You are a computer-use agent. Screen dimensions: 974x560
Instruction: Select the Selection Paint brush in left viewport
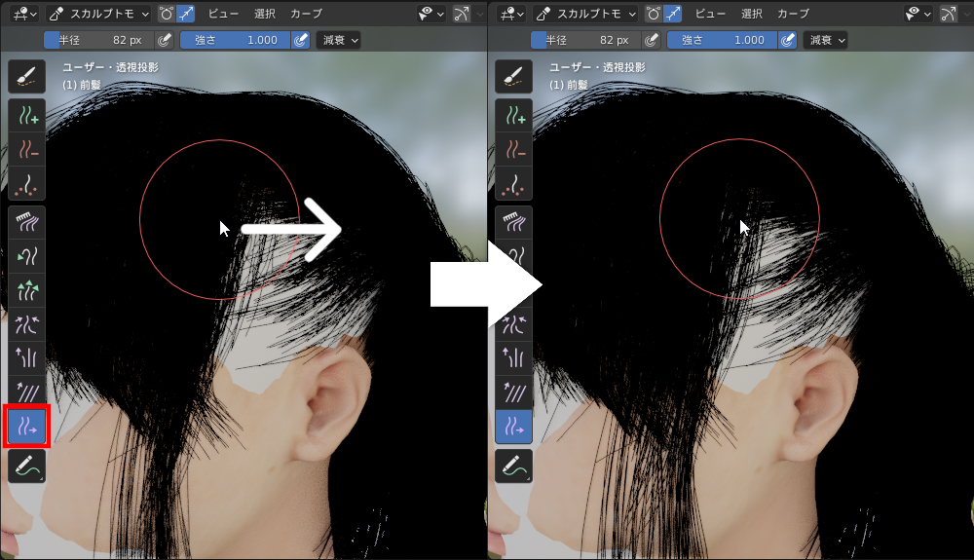[26, 76]
